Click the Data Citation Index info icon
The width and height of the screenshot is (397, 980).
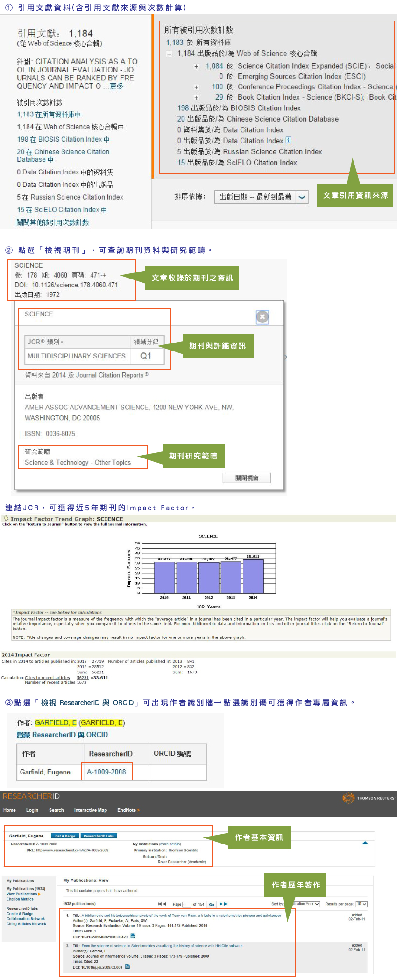(x=289, y=140)
